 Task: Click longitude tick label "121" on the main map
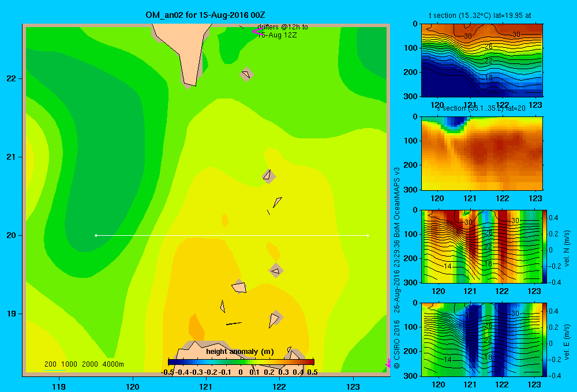(206, 386)
